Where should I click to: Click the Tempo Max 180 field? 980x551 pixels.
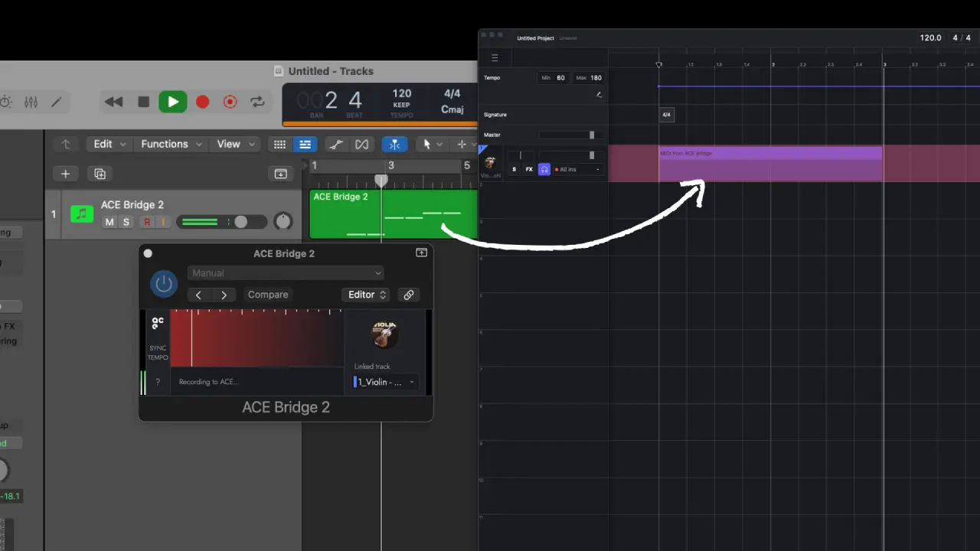[588, 77]
